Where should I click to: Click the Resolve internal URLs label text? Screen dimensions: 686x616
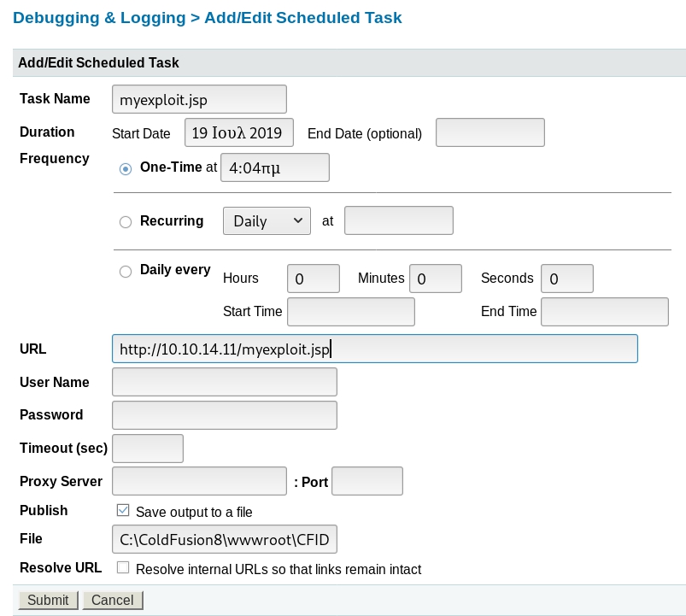click(x=279, y=569)
